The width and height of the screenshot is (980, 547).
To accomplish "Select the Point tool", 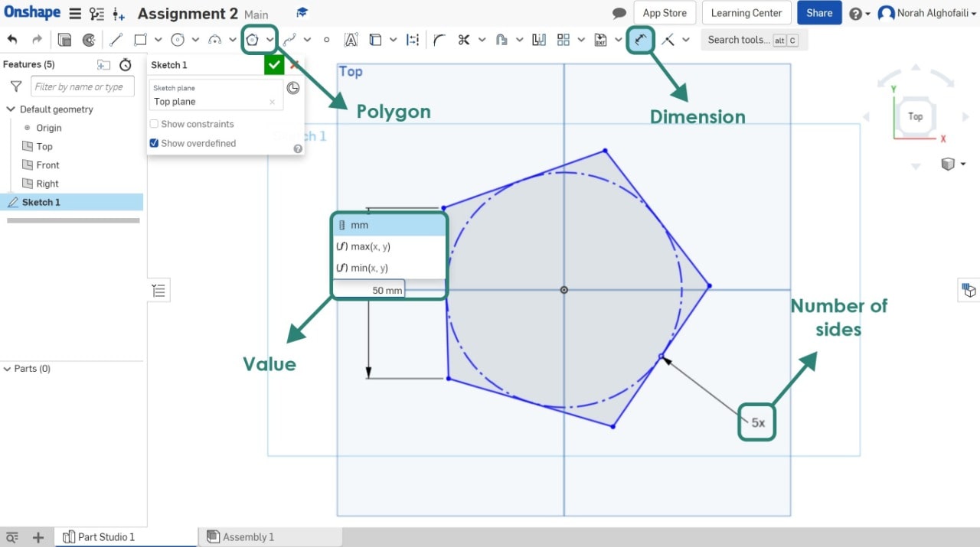I will (x=327, y=40).
